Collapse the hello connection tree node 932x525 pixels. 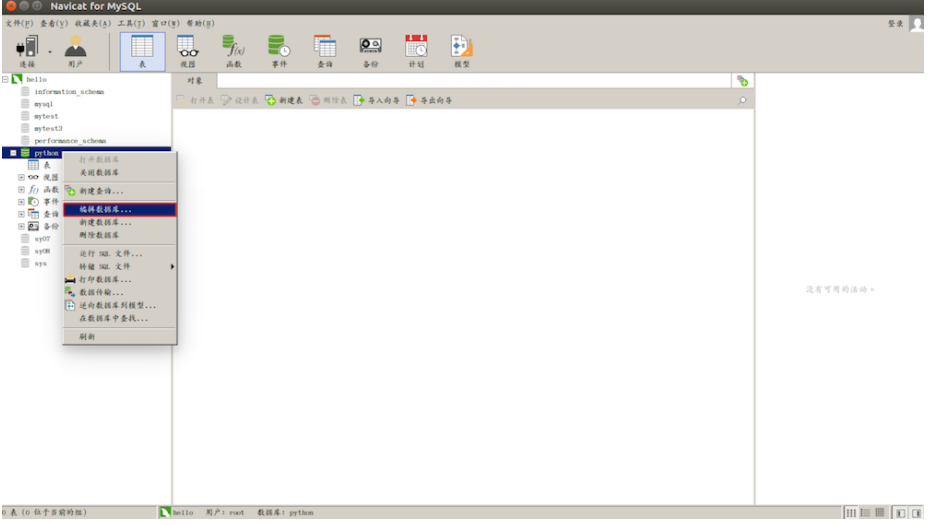tap(5, 79)
